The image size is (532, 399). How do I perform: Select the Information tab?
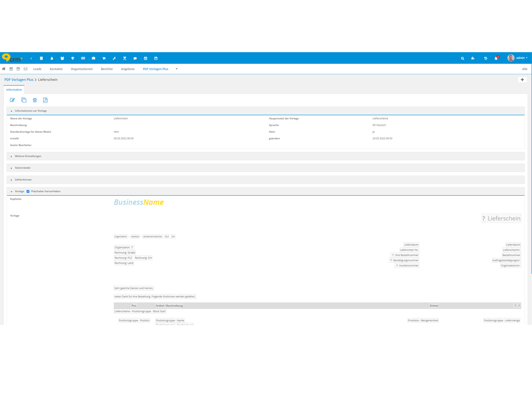tap(14, 89)
